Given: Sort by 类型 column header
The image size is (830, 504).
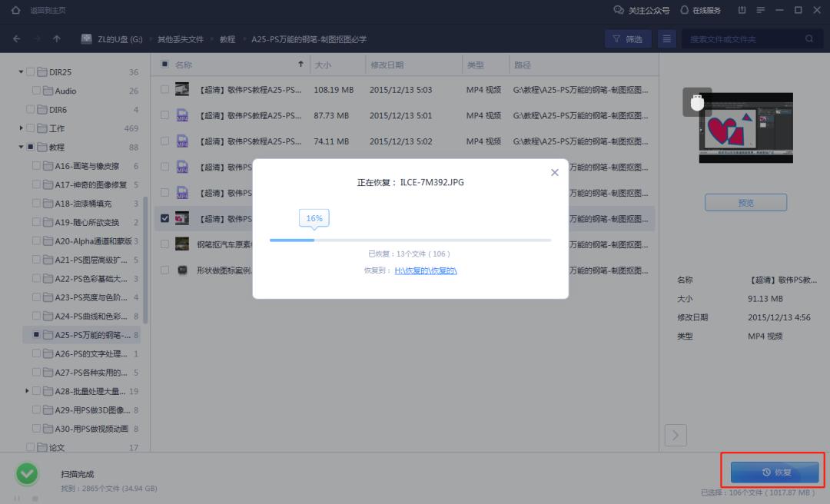Looking at the screenshot, I should (x=476, y=65).
